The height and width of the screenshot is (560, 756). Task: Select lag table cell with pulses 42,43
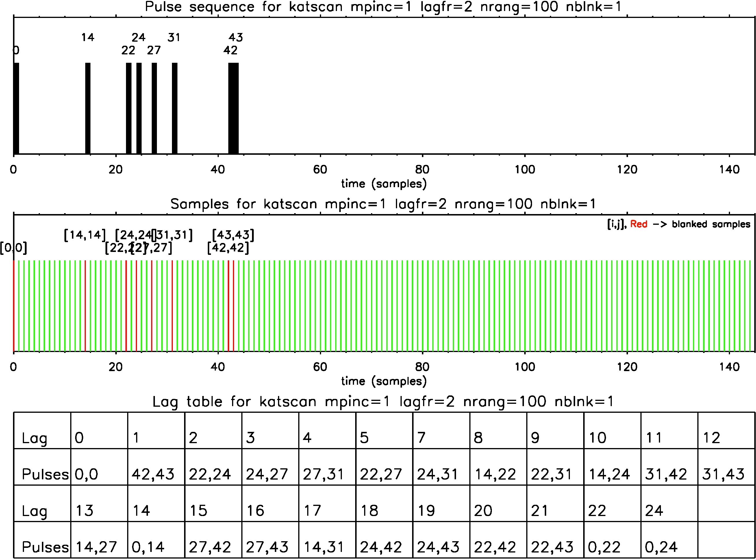(153, 474)
